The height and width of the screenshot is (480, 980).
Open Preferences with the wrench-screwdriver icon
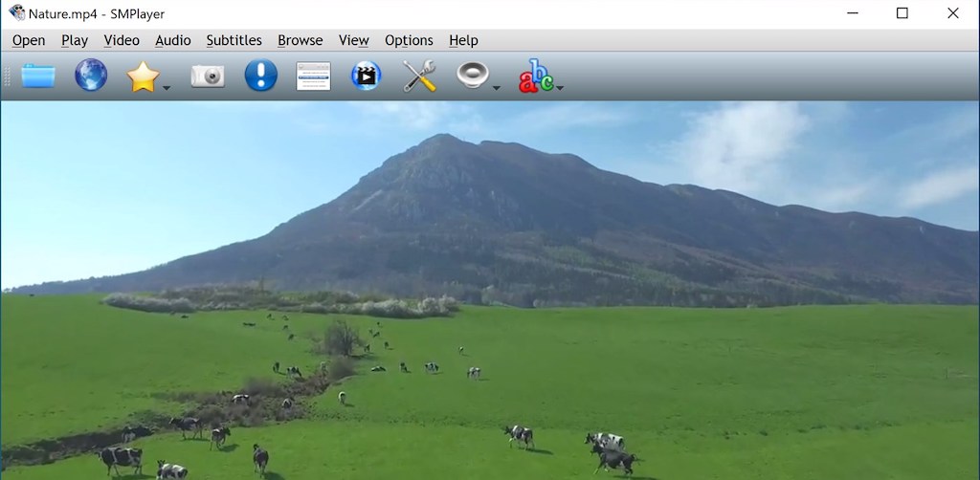[x=419, y=76]
